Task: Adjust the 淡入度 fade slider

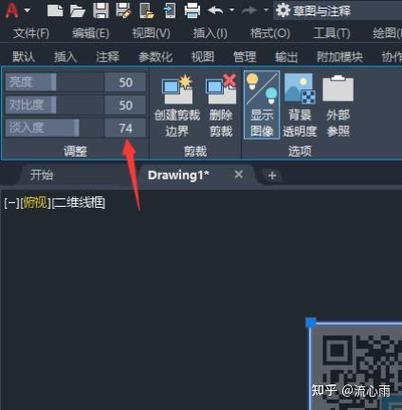Action: (55, 128)
